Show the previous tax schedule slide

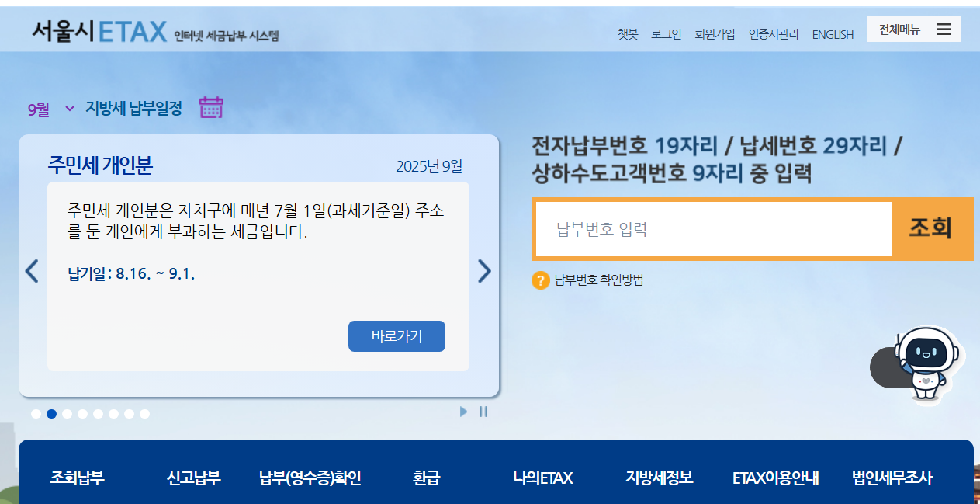(x=32, y=270)
